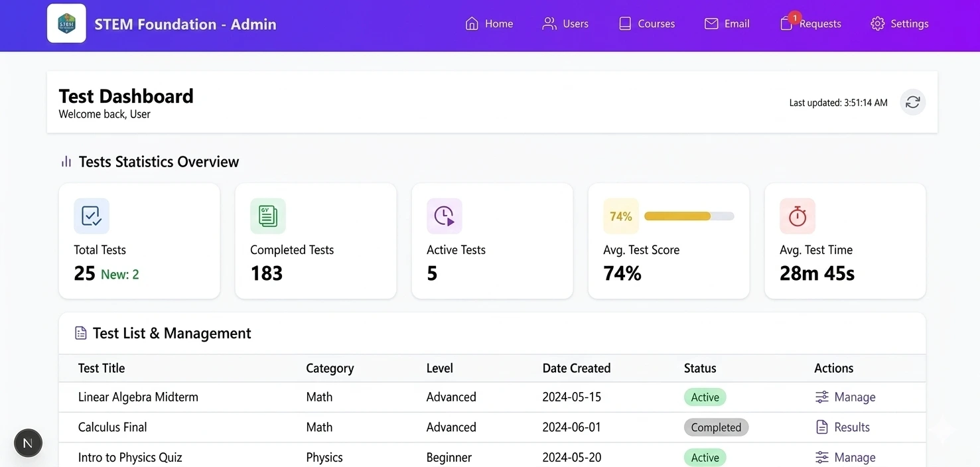This screenshot has height=467, width=980.
Task: Manage the Intro to Physics Quiz
Action: click(x=845, y=458)
